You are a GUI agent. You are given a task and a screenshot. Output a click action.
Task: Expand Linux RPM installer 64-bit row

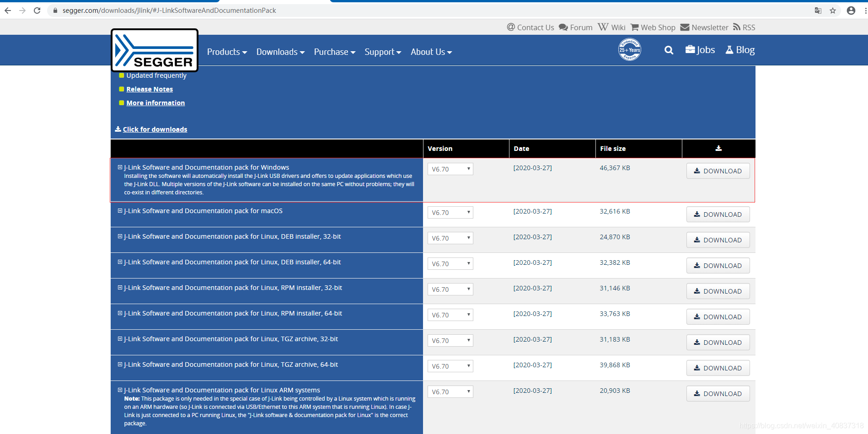(x=120, y=313)
